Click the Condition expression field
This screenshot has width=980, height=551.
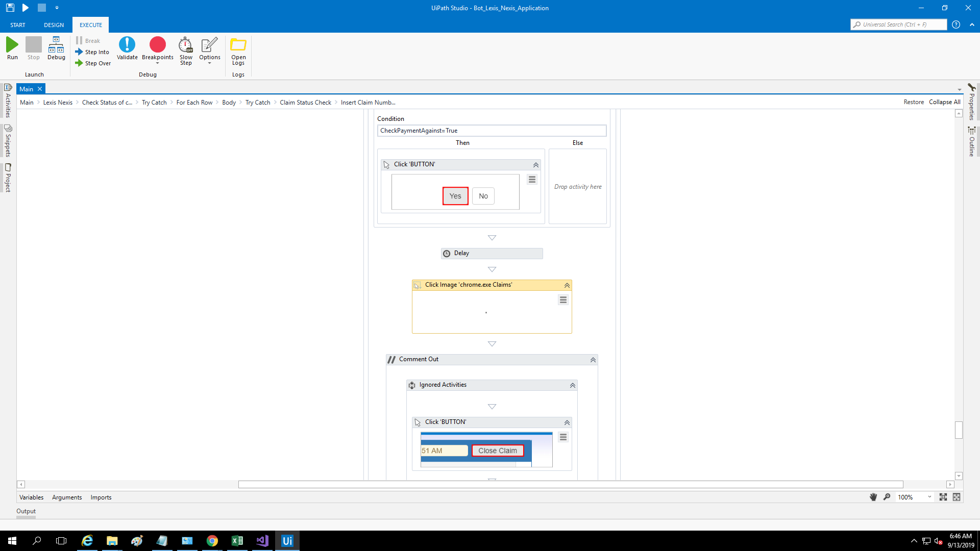pos(492,131)
